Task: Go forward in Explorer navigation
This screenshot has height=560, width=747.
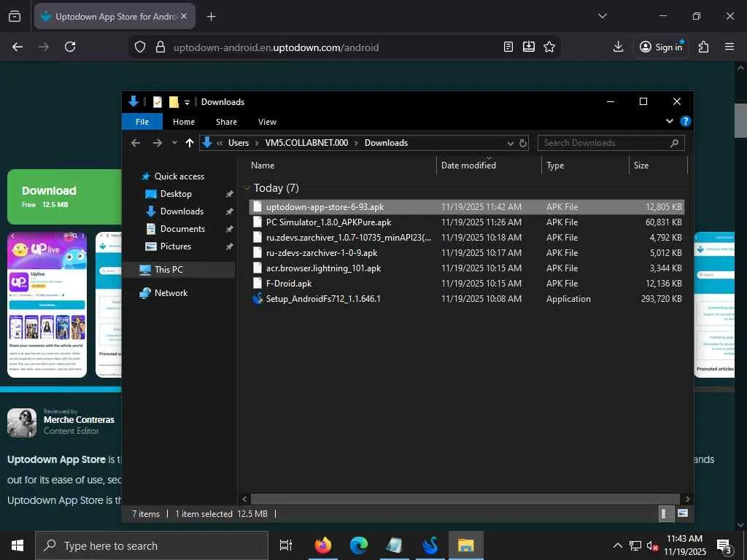Action: point(158,143)
